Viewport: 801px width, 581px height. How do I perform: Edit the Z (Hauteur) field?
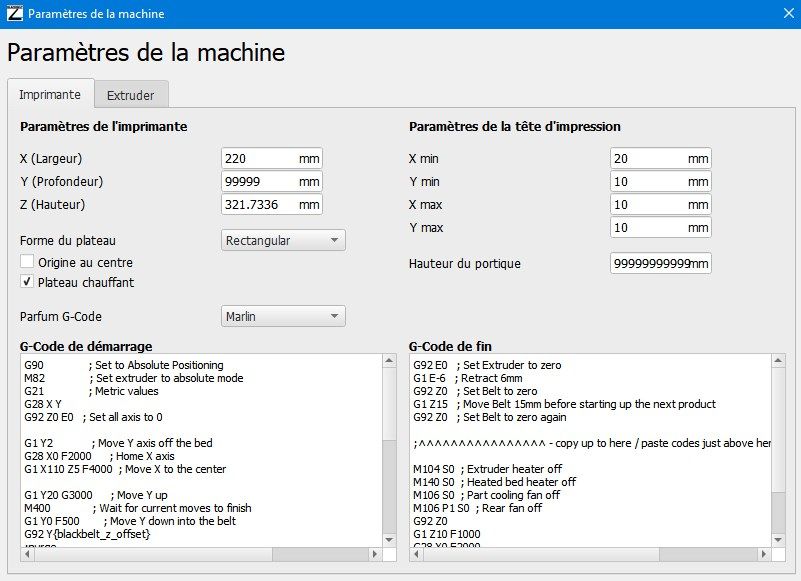point(272,204)
